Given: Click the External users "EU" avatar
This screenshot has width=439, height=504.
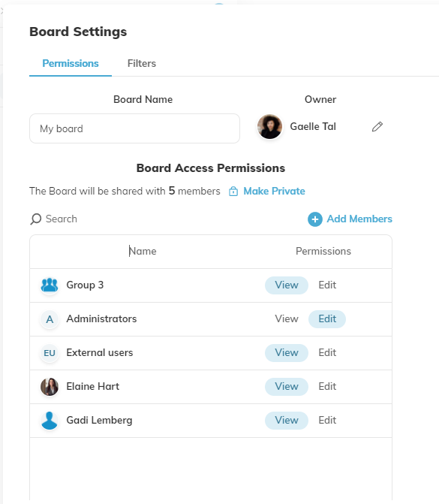Looking at the screenshot, I should (50, 353).
